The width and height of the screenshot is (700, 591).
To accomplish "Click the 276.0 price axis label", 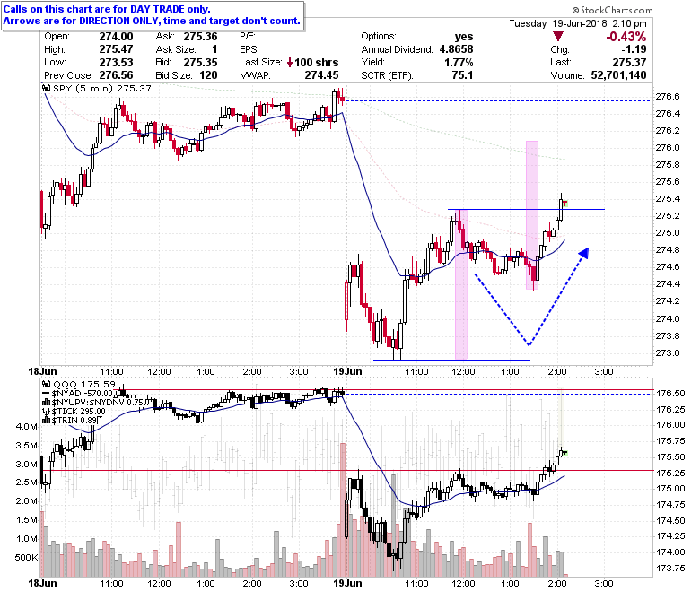I will [668, 148].
